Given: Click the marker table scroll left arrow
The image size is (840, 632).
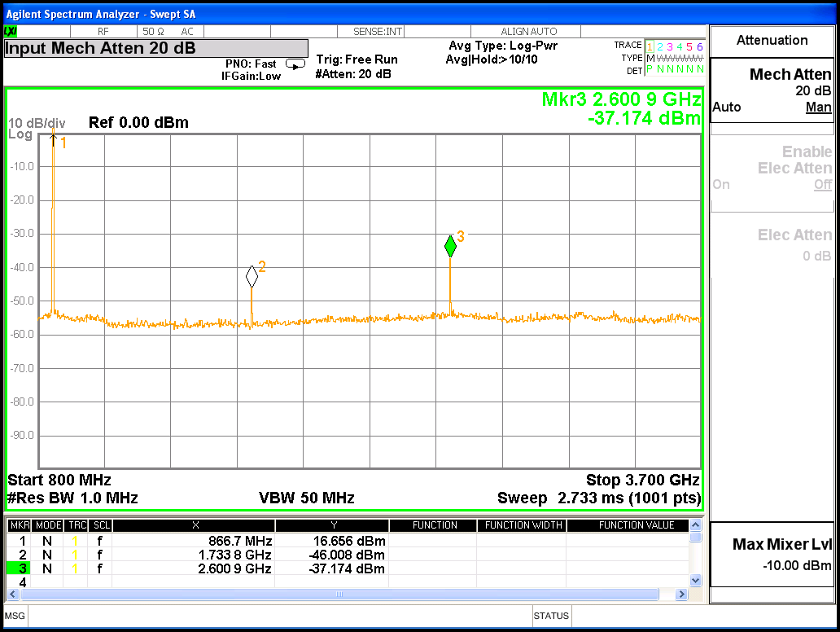Looking at the screenshot, I should click(13, 594).
